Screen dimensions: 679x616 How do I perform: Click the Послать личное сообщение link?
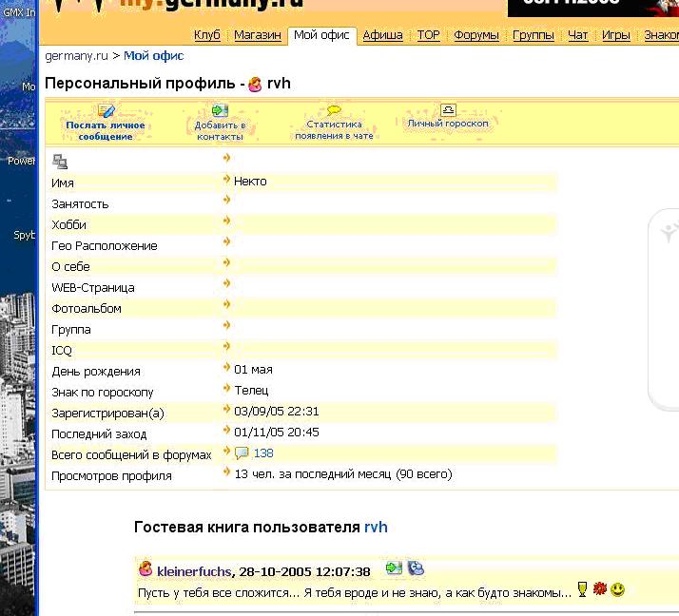tap(106, 131)
